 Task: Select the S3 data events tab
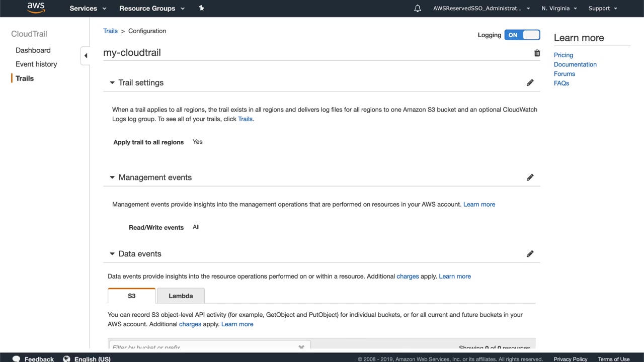(x=131, y=296)
